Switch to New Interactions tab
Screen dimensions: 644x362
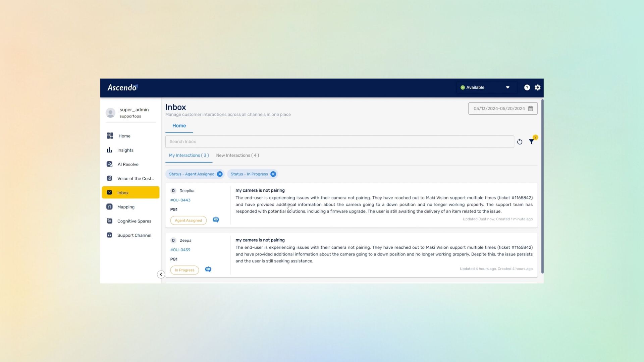[x=237, y=155]
